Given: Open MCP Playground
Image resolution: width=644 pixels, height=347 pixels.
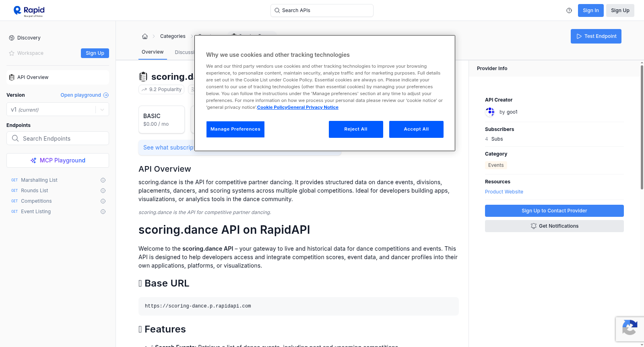Looking at the screenshot, I should 58,160.
